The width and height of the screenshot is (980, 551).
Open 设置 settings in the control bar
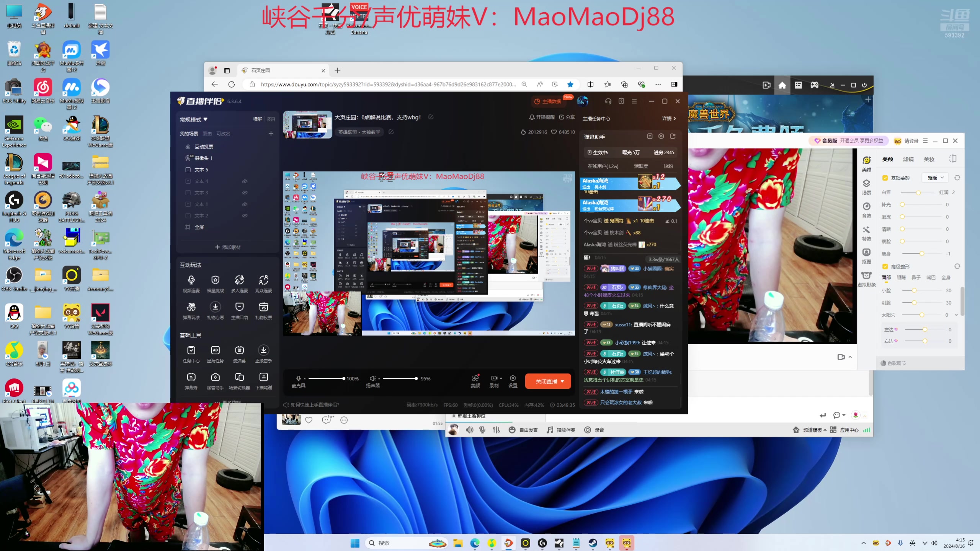coord(513,381)
